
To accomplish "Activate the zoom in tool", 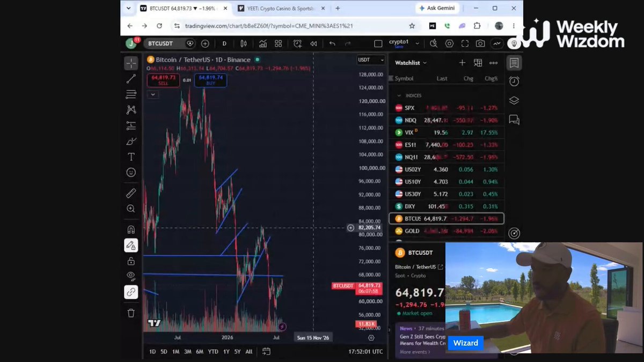I will click(x=131, y=209).
